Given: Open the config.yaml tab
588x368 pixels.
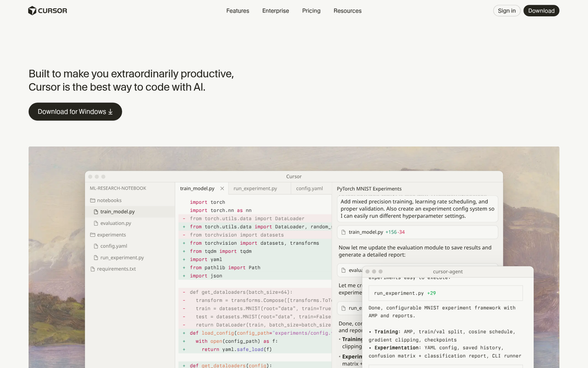Looking at the screenshot, I should coord(310,188).
